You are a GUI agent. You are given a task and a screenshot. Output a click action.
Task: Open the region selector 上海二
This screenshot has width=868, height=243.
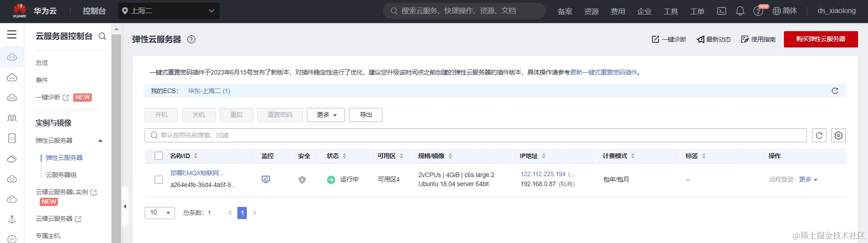169,11
